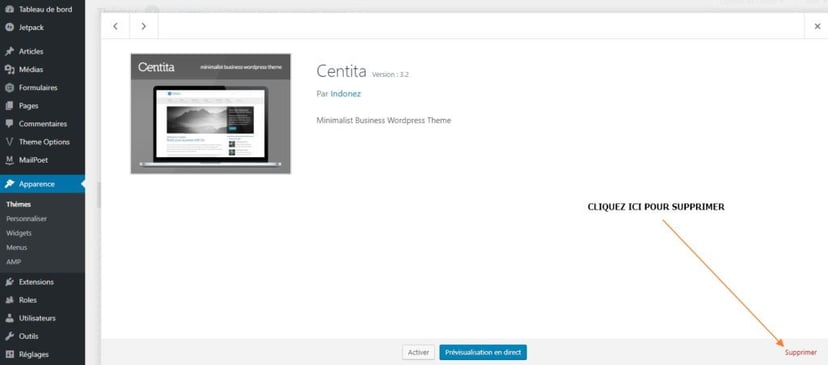Close the theme details overlay
Viewport: 828px width, 365px height.
tap(817, 26)
